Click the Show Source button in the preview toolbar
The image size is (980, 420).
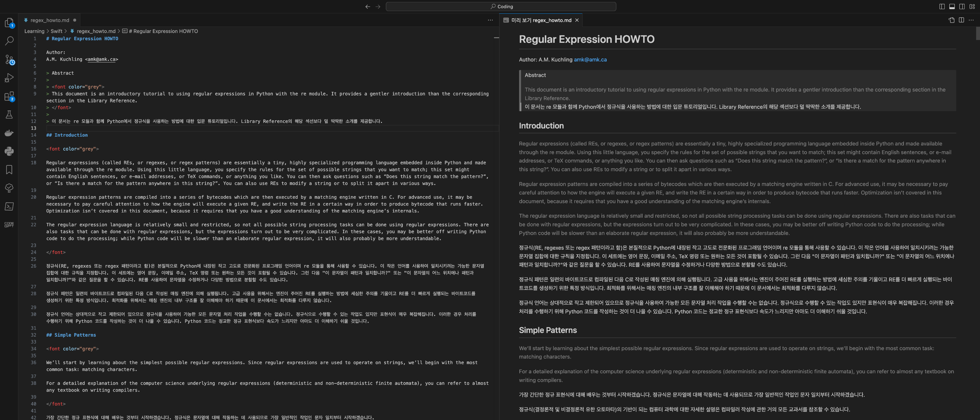952,20
